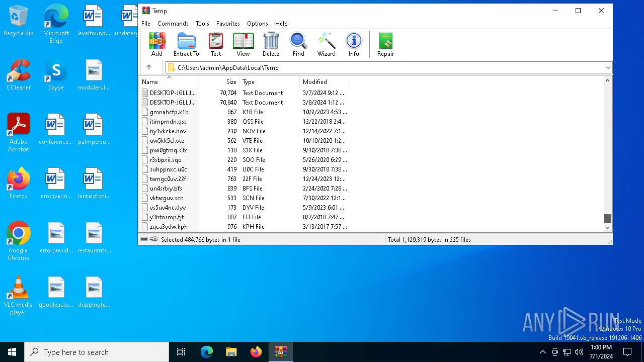Click the Test archive toolbar icon
Image resolution: width=644 pixels, height=362 pixels.
tap(216, 44)
